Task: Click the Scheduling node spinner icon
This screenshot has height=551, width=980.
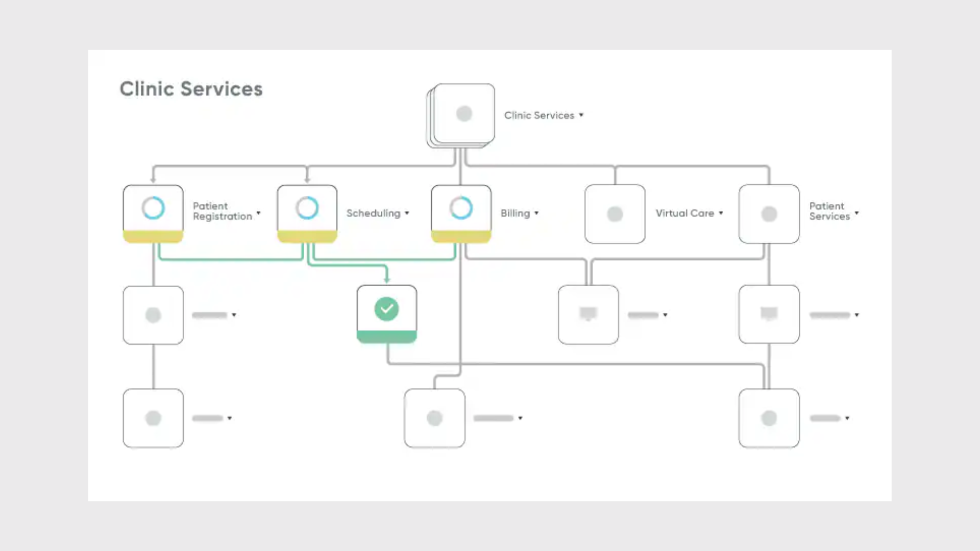Action: pos(307,208)
